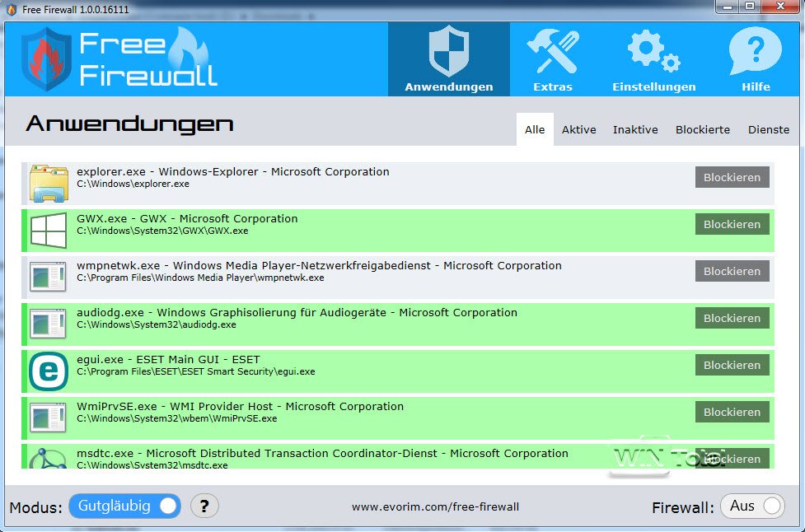Click the WmiPrvSE.exe program icon
805x532 pixels.
click(48, 418)
